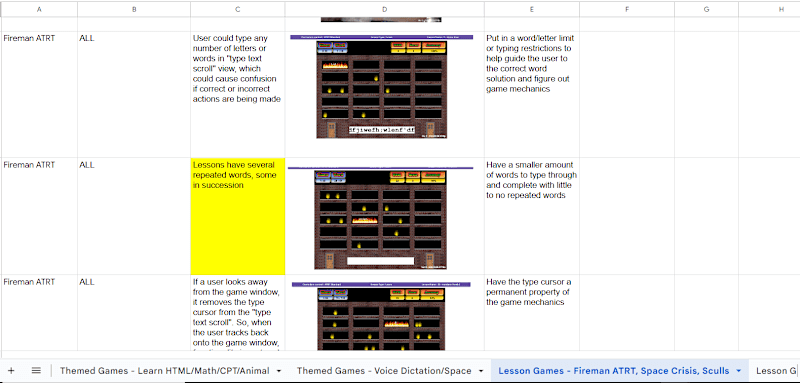Select column D header

(x=385, y=9)
